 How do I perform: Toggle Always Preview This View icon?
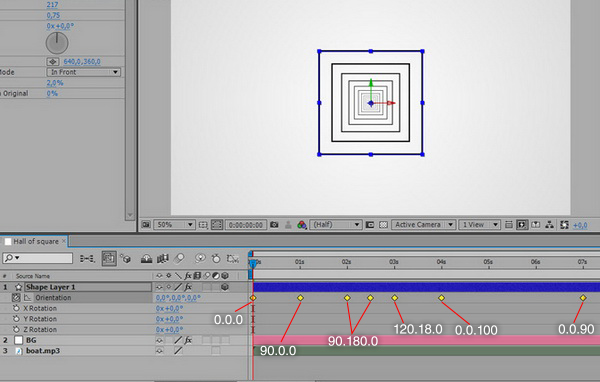(146, 225)
